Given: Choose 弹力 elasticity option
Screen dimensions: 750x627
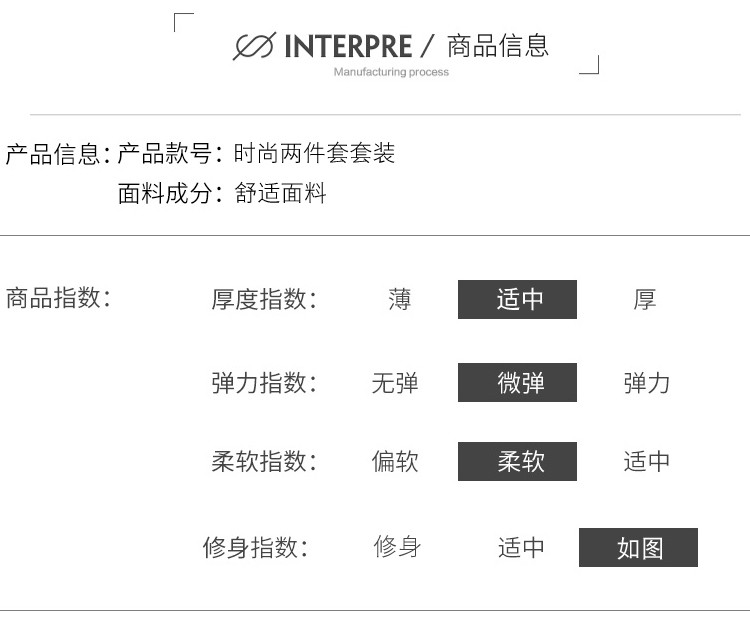Looking at the screenshot, I should pos(647,383).
